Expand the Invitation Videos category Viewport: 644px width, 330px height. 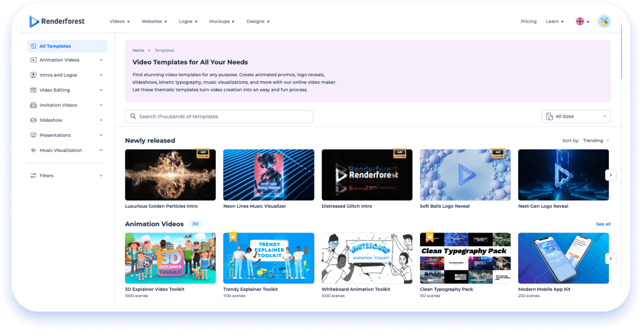pos(101,105)
